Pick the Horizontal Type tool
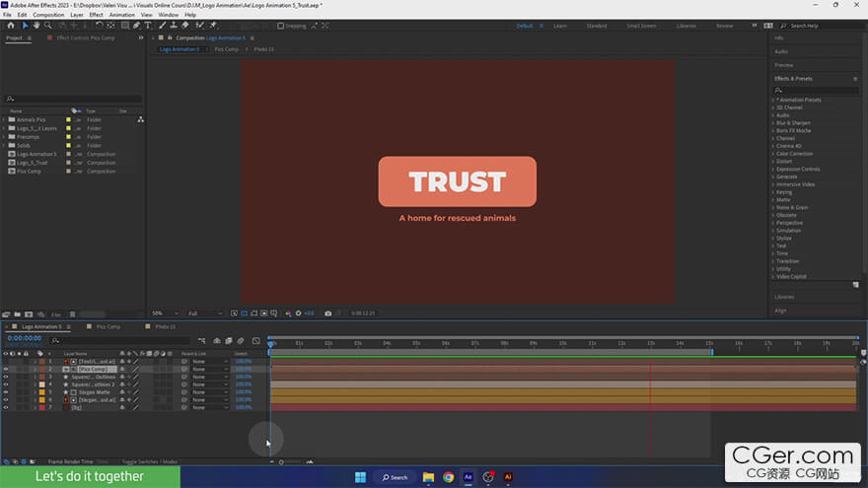This screenshot has height=488, width=868. 148,26
